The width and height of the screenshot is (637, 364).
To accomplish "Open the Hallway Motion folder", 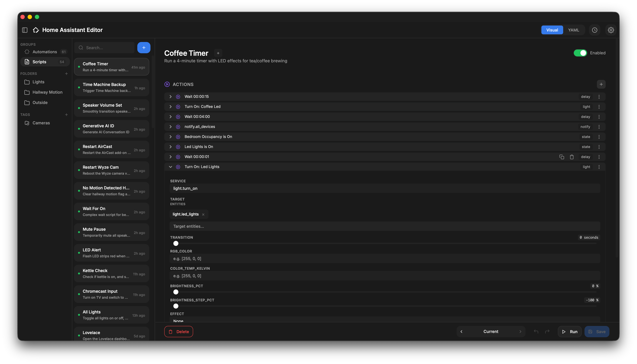I will (45, 92).
